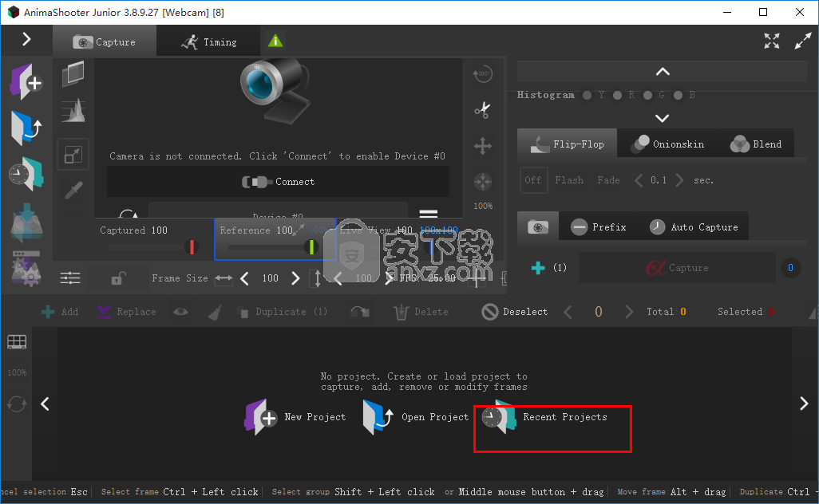Adjust the Reference opacity slider green handle
819x504 pixels.
(312, 246)
